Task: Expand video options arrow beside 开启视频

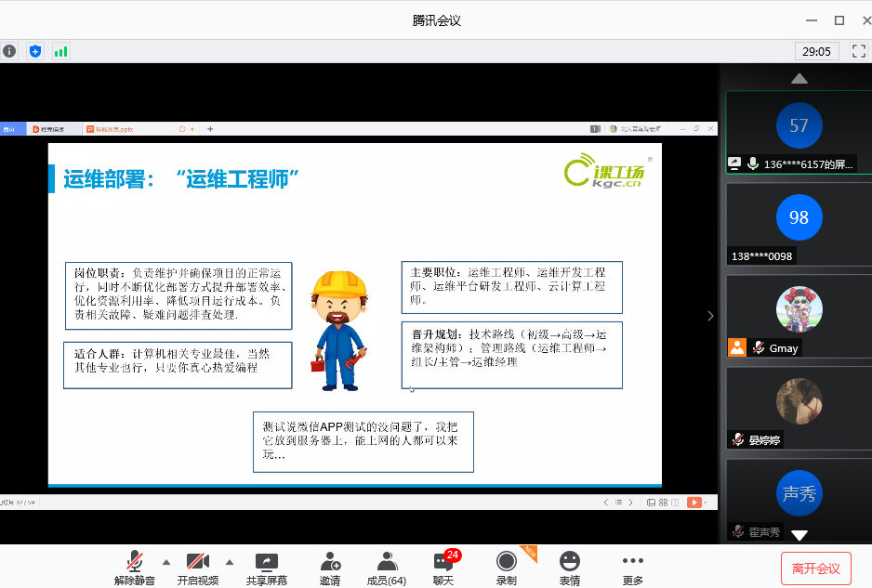Action: point(229,562)
